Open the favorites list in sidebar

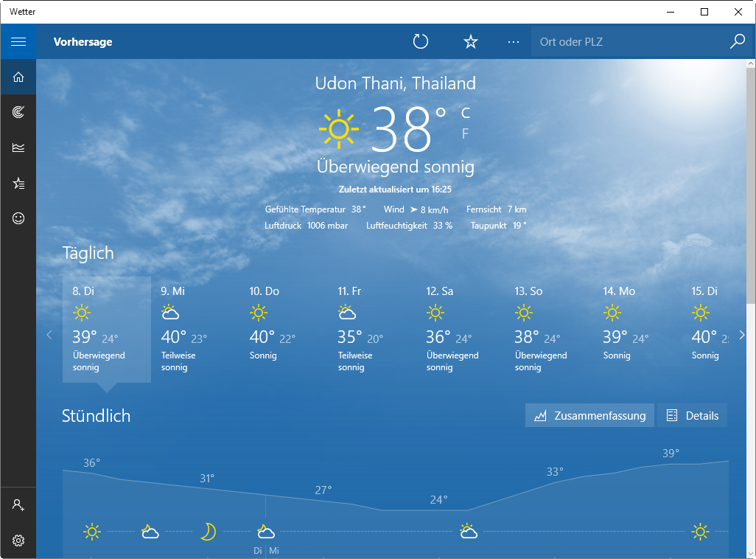18,183
